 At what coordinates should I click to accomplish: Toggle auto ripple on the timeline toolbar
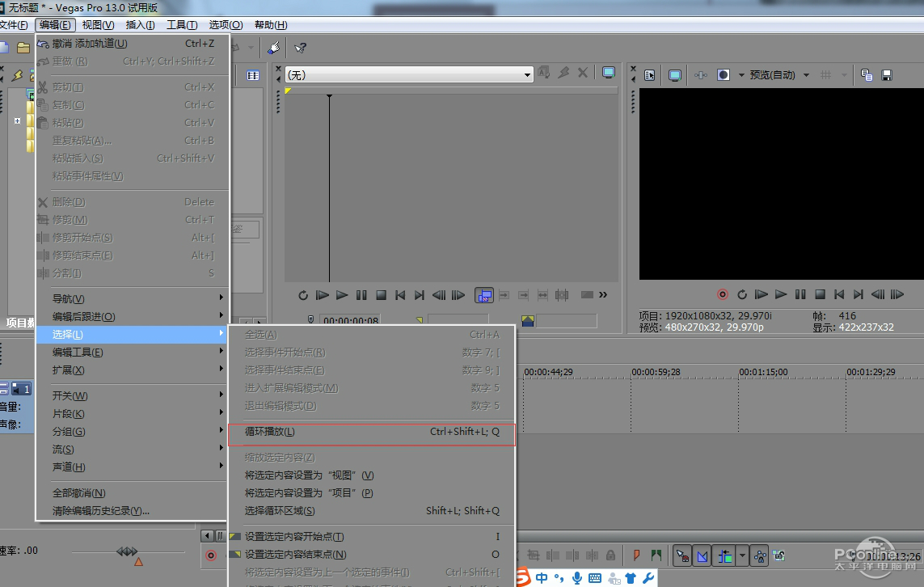(x=725, y=555)
